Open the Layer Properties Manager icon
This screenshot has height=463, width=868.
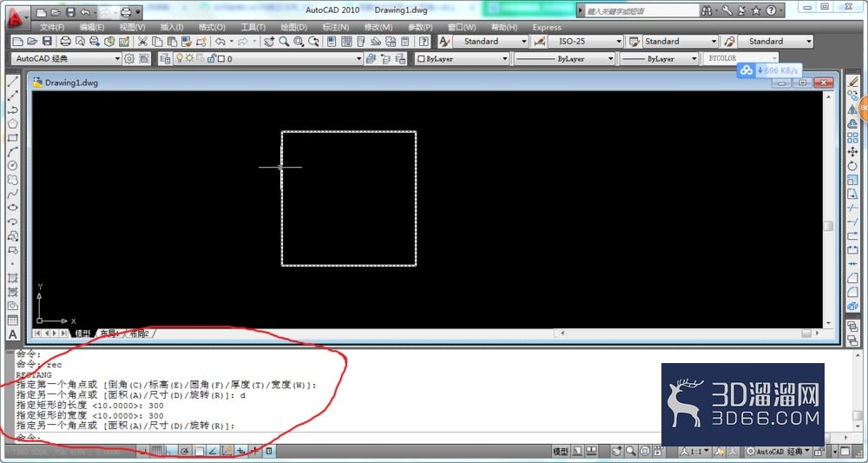pos(165,58)
